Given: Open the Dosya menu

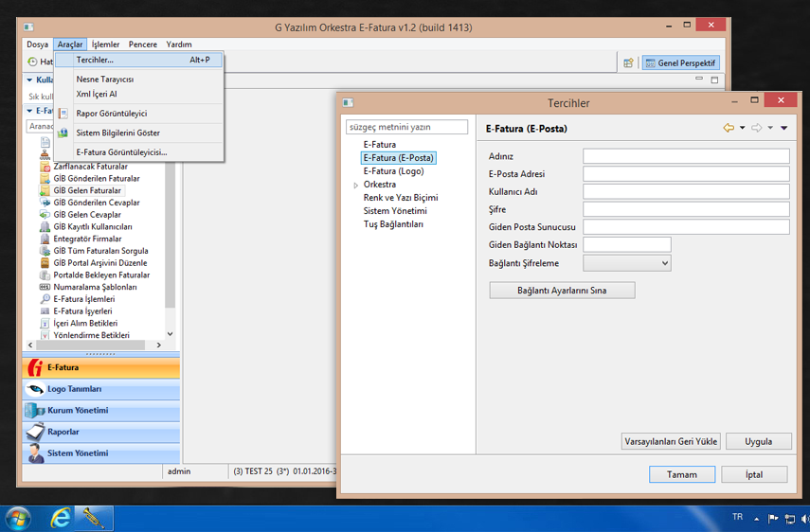Looking at the screenshot, I should click(x=37, y=44).
